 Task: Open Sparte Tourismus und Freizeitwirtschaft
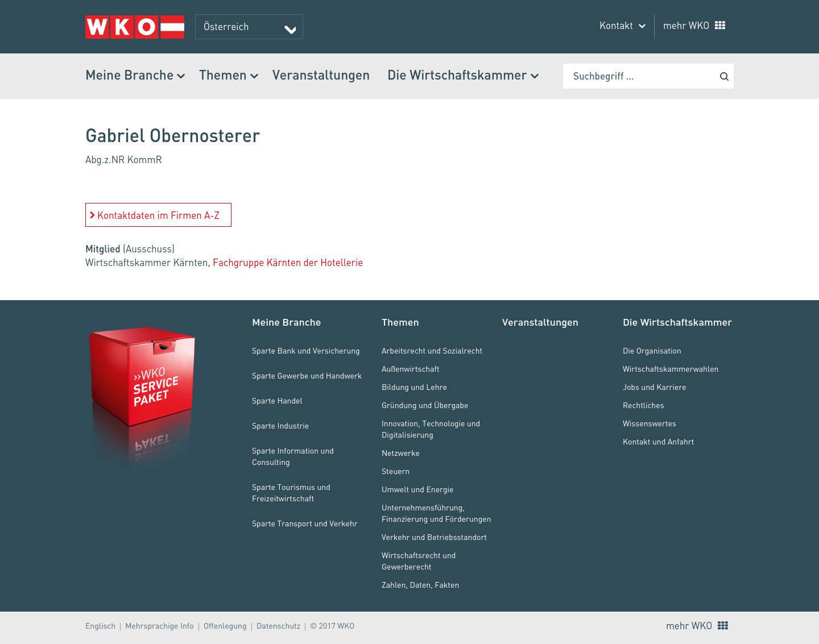pos(291,493)
